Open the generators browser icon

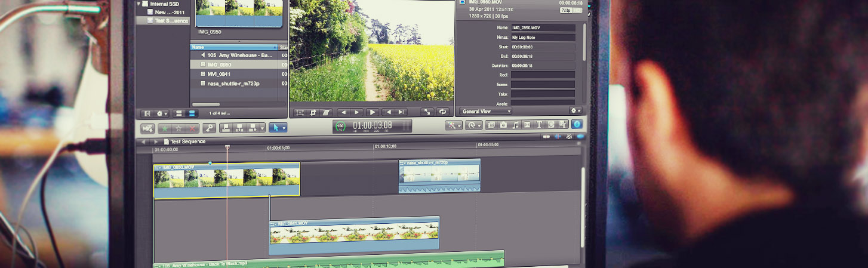click(551, 125)
